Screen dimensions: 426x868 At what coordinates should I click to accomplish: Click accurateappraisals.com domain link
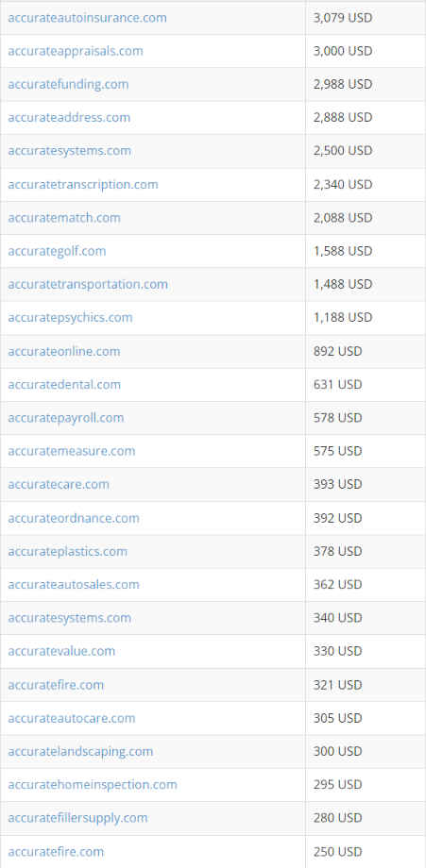coord(76,51)
